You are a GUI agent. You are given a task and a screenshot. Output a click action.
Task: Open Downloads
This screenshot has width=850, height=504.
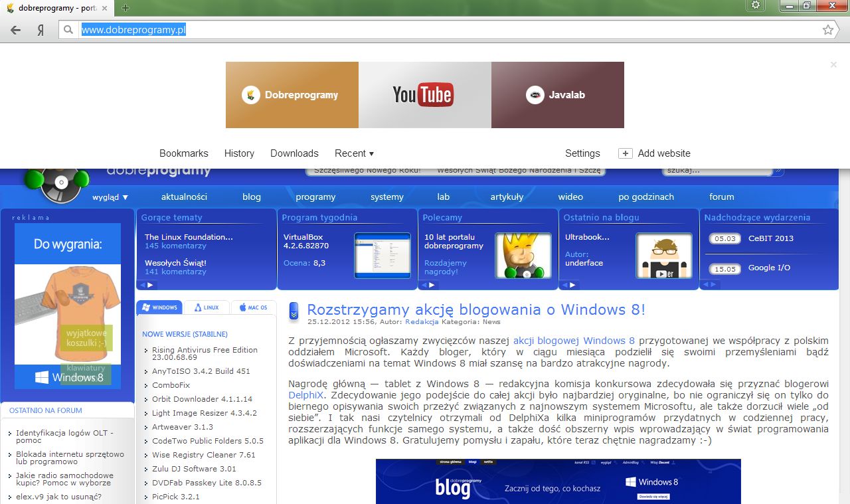(x=294, y=153)
